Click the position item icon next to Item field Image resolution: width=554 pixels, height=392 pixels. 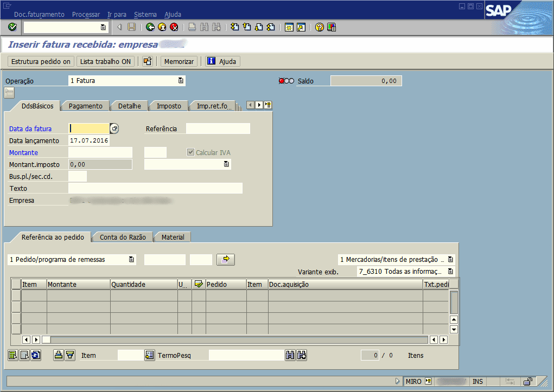point(149,355)
